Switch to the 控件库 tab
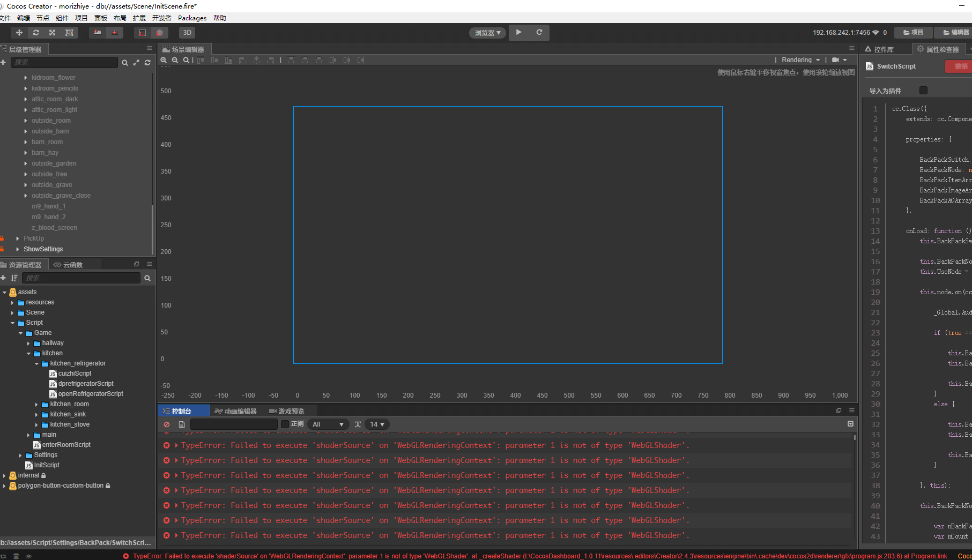 click(x=879, y=49)
